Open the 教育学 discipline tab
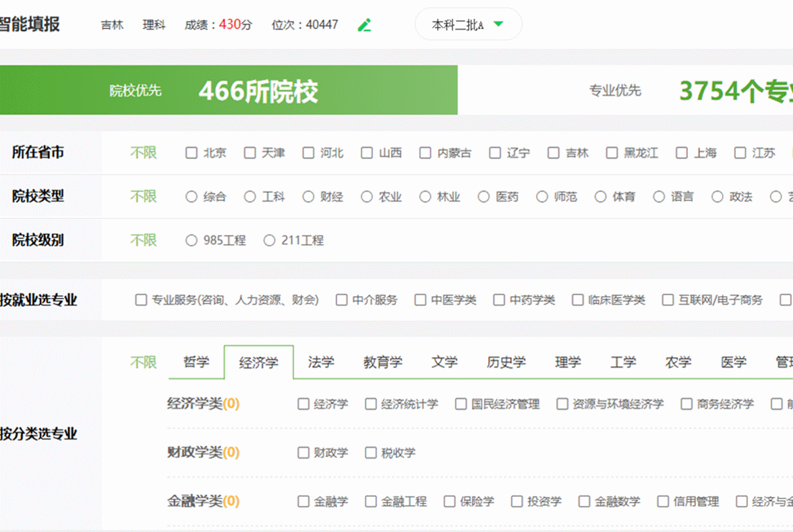This screenshot has height=532, width=793. (383, 362)
